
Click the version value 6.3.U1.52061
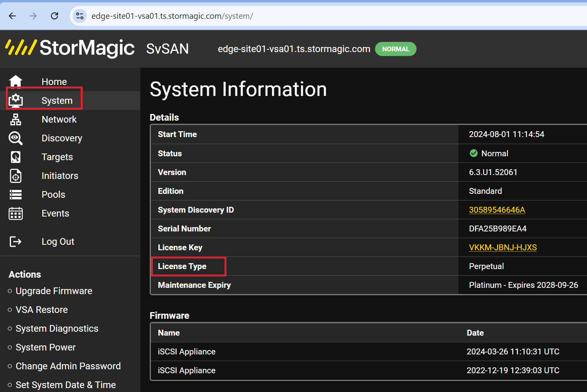click(493, 172)
